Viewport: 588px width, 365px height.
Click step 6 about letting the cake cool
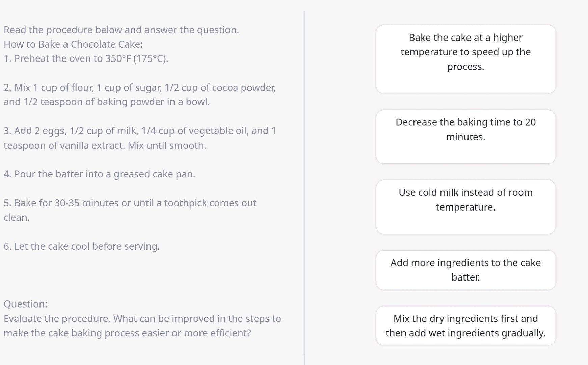[81, 246]
